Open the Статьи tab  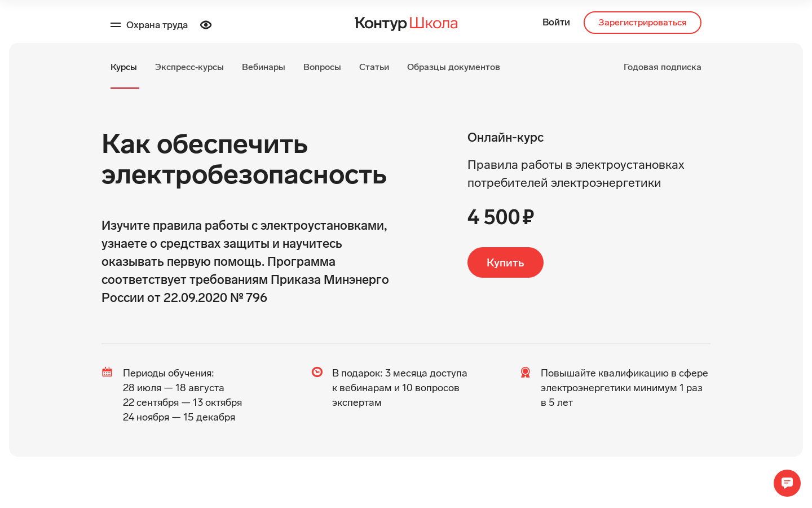(x=374, y=67)
